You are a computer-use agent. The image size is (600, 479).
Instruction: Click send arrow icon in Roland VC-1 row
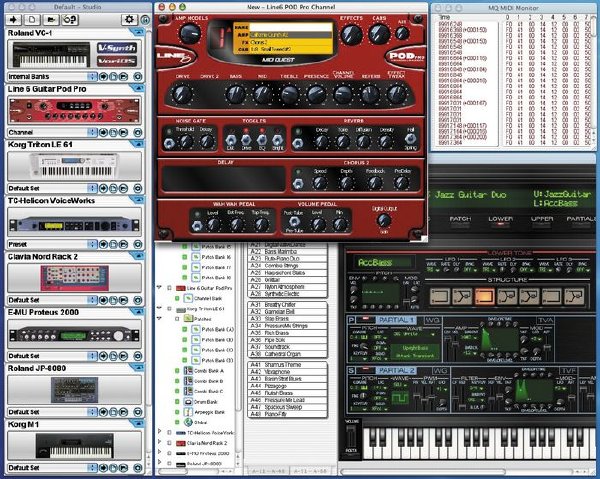[103, 77]
